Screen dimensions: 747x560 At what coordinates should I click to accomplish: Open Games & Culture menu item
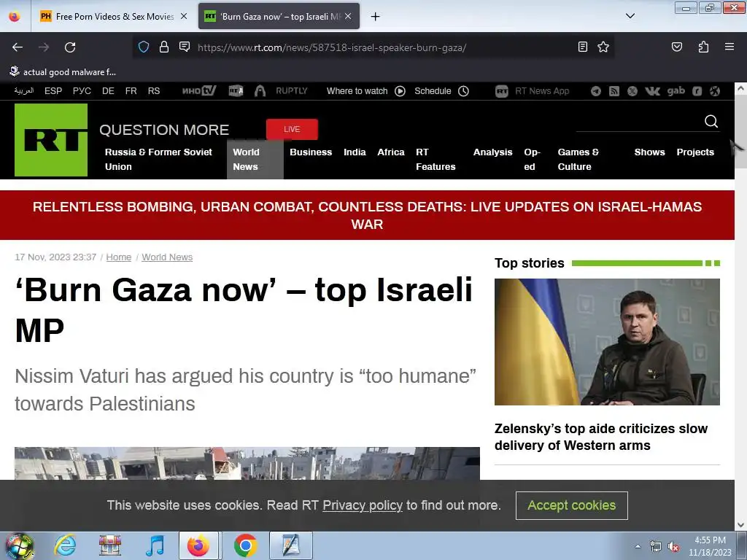tap(578, 159)
